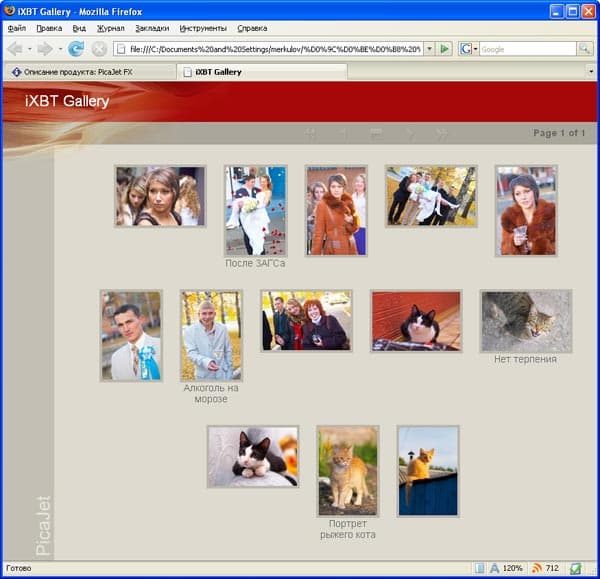This screenshot has height=579, width=600.
Task: Open the Инструменты menu
Action: pos(203,28)
